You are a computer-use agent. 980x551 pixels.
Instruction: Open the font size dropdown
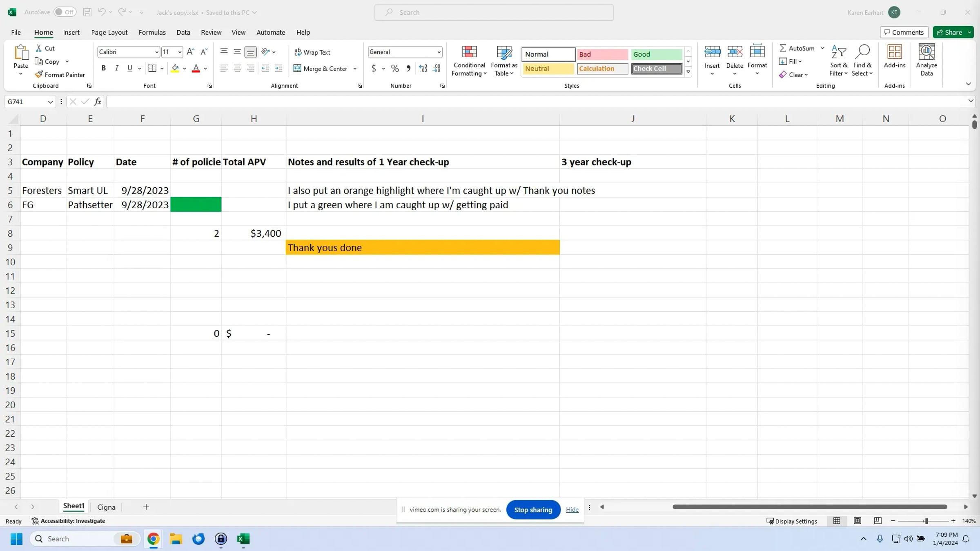[180, 52]
